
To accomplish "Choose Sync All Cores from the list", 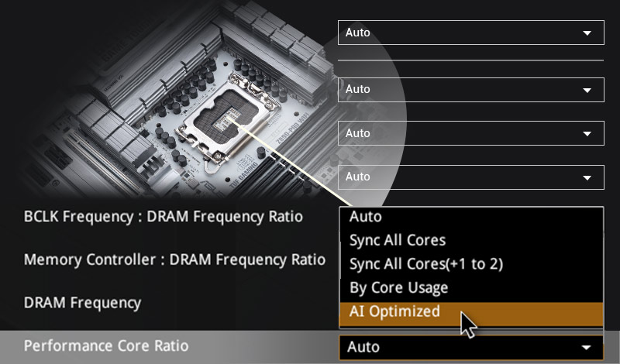I will pyautogui.click(x=398, y=240).
